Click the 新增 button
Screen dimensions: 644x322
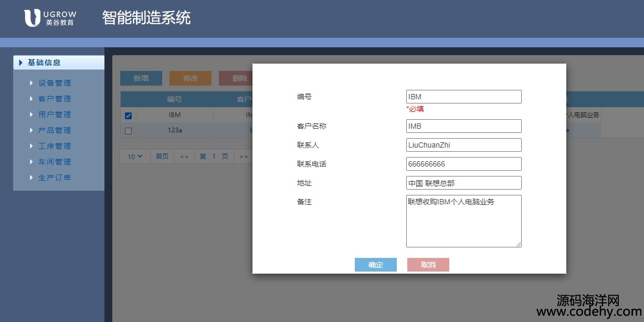pyautogui.click(x=141, y=78)
